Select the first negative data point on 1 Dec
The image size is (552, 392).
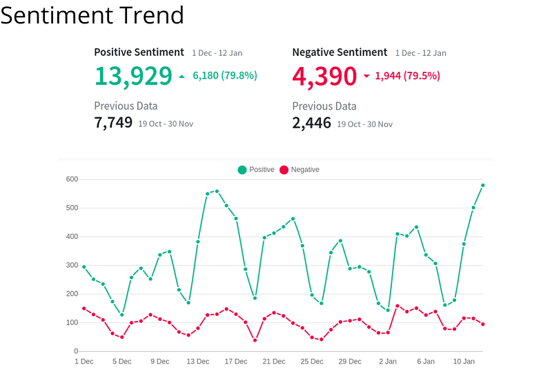[84, 308]
